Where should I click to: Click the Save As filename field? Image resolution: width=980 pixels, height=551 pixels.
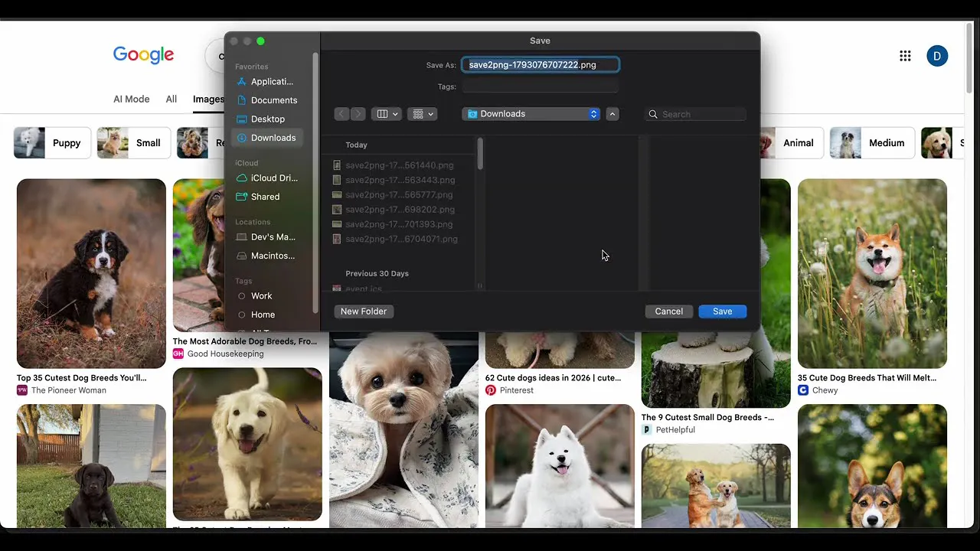[541, 65]
